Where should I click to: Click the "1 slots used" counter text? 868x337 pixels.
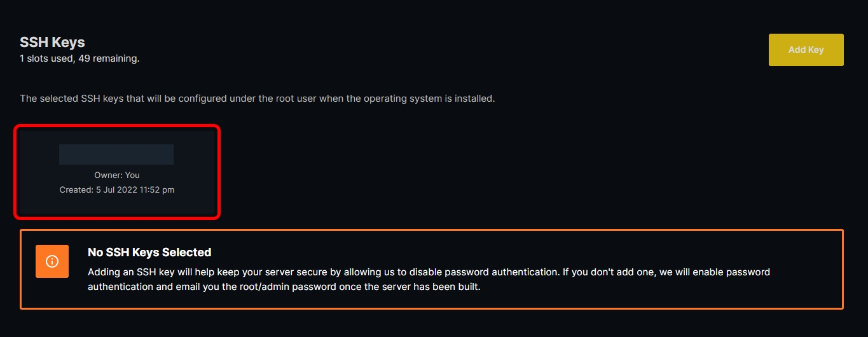click(49, 58)
